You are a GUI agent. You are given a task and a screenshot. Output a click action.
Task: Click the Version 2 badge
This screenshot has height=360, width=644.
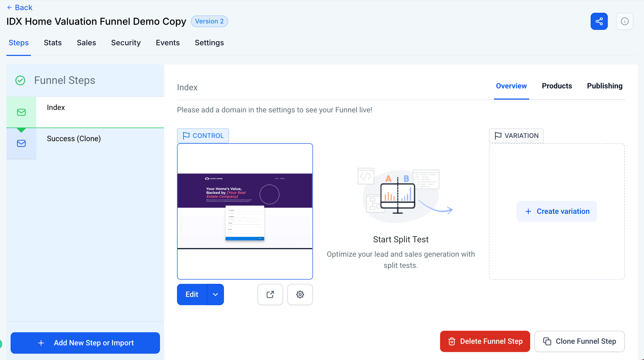click(209, 21)
